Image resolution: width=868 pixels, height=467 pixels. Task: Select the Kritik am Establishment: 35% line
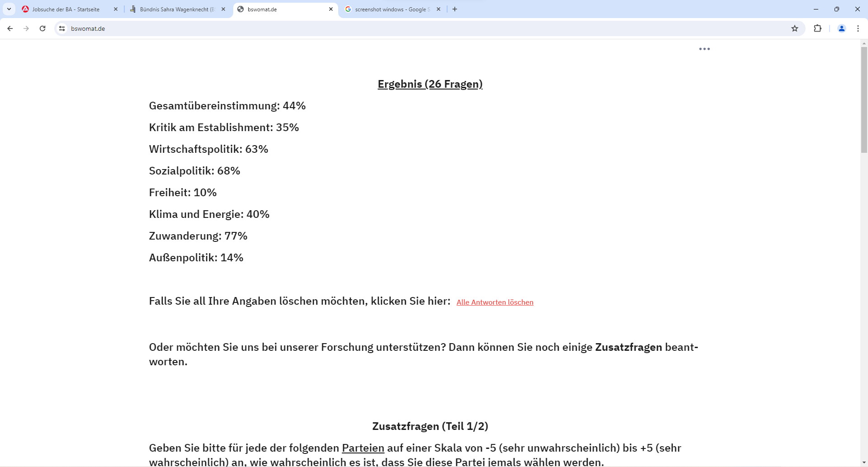pos(224,127)
